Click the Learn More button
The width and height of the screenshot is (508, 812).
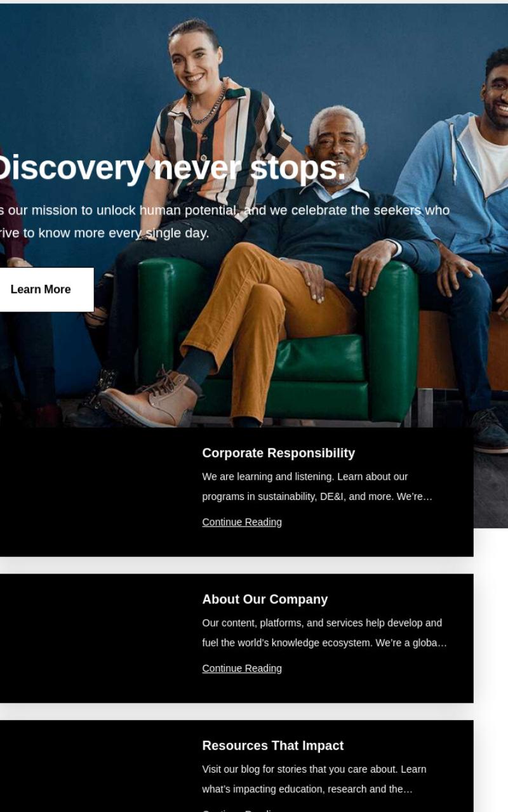coord(41,289)
